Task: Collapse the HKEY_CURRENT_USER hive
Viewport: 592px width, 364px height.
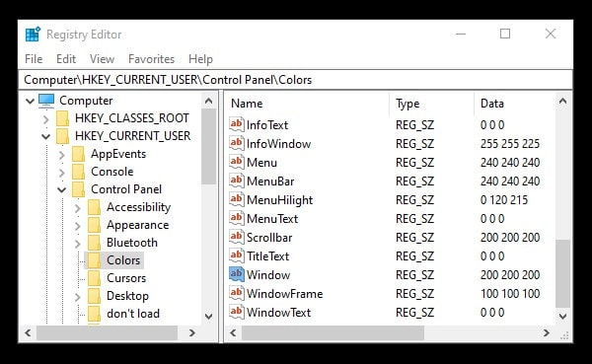Action: 45,136
